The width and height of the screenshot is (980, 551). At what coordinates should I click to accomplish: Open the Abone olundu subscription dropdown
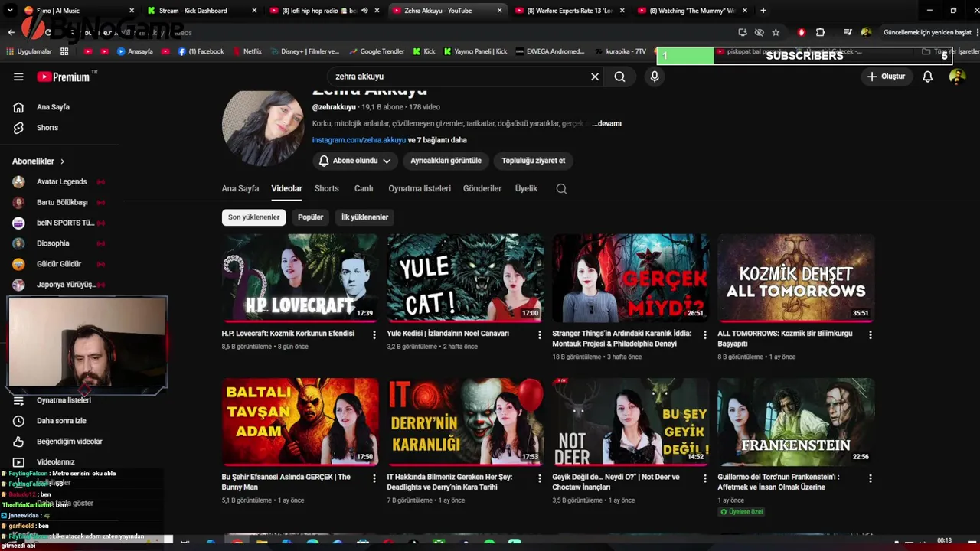355,161
